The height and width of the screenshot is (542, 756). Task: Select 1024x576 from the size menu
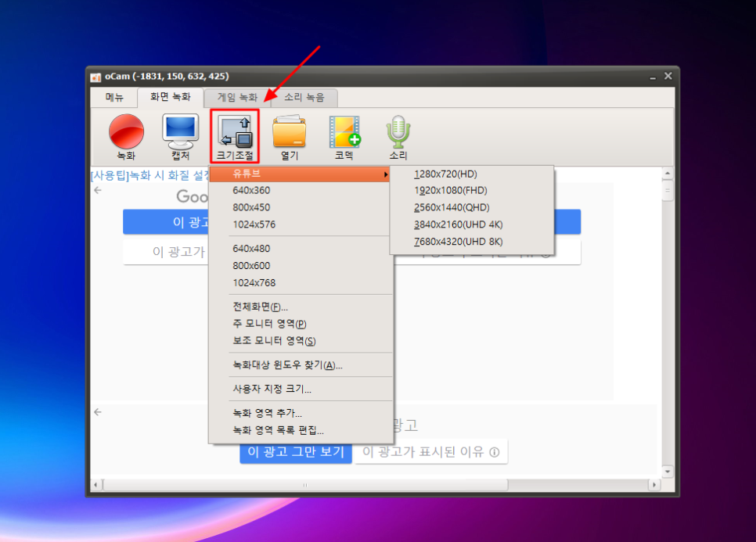coord(301,224)
